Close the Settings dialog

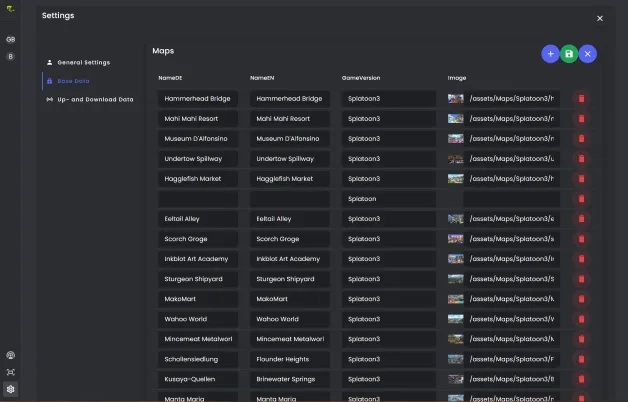pos(600,18)
